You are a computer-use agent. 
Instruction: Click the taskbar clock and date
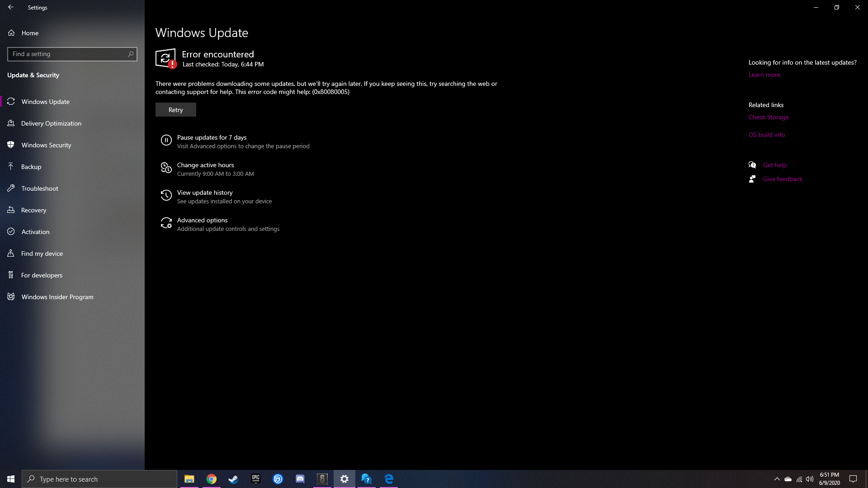[829, 479]
